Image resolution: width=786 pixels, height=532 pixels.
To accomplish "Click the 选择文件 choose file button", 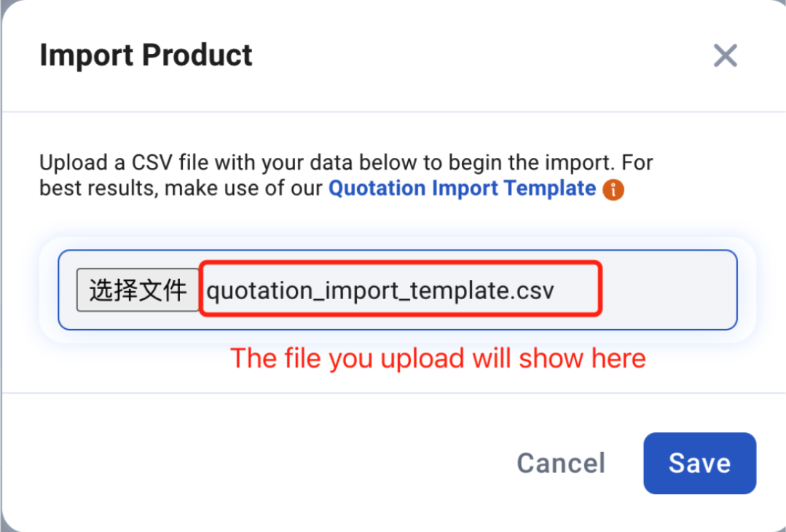I will tap(138, 290).
